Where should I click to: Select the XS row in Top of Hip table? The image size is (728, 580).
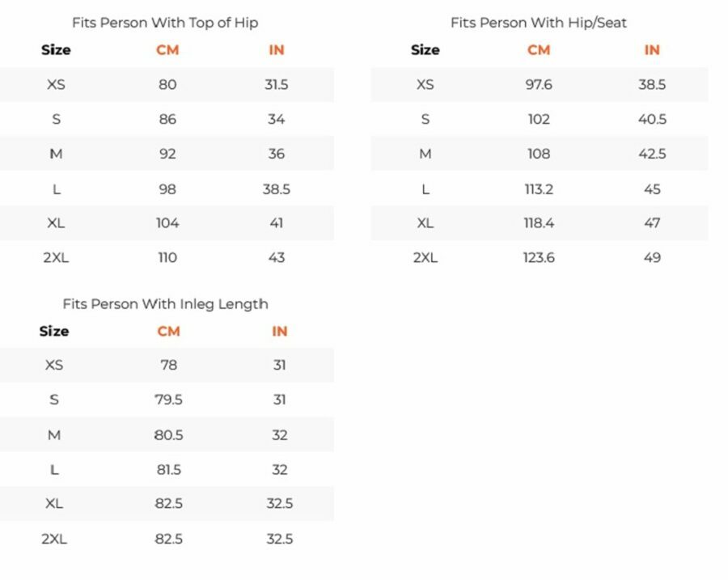coord(167,84)
